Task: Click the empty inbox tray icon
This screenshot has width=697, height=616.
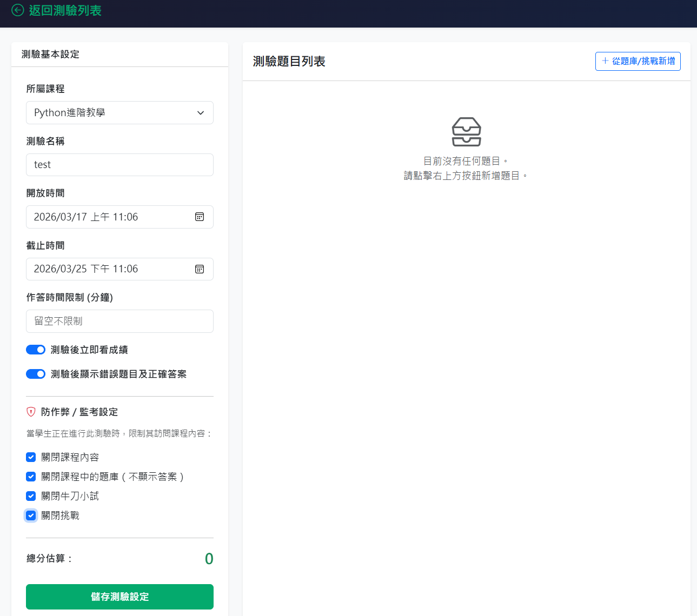Action: (x=466, y=132)
